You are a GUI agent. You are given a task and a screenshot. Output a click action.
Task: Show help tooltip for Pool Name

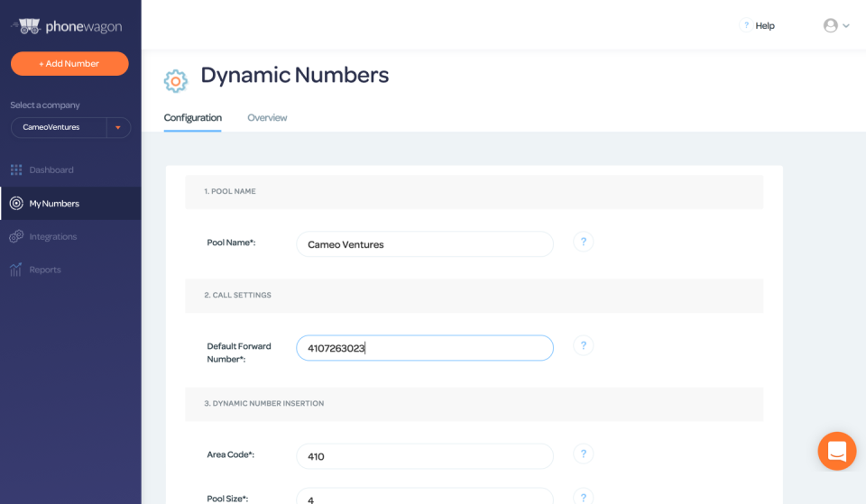point(583,242)
